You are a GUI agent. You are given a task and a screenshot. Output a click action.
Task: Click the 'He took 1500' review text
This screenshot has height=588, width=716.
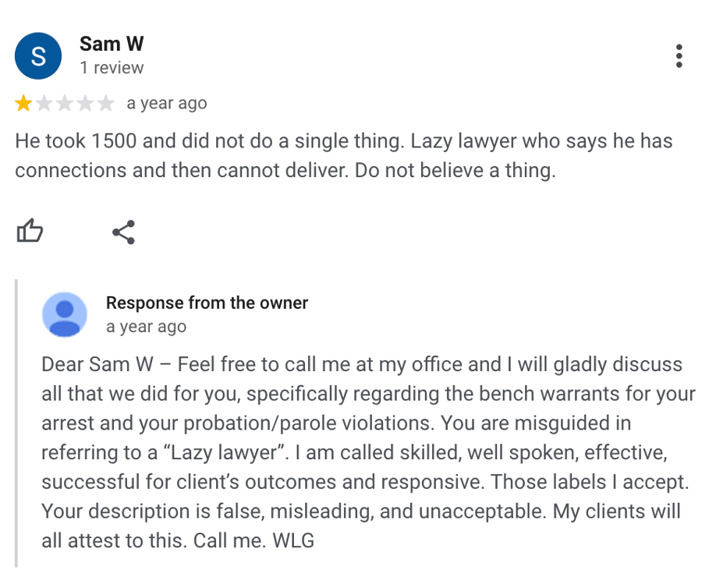click(x=343, y=156)
